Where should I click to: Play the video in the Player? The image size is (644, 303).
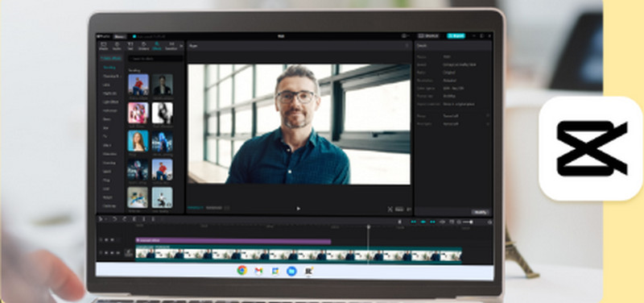298,209
